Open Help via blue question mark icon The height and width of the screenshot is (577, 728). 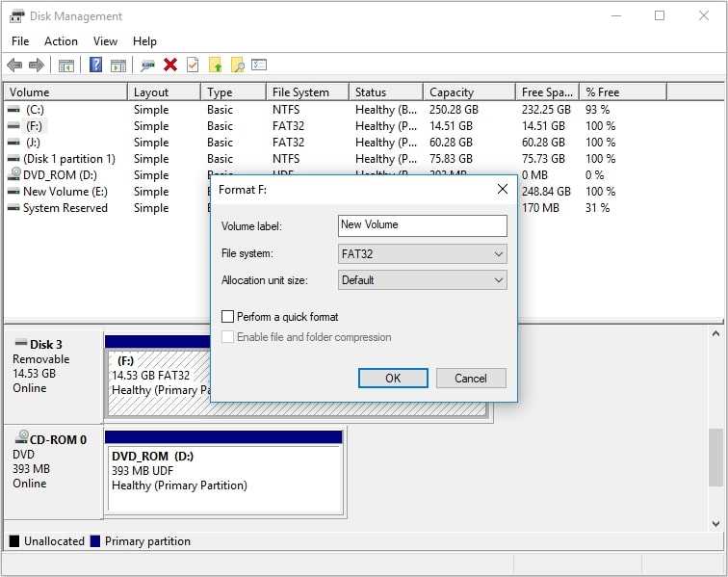[x=95, y=65]
